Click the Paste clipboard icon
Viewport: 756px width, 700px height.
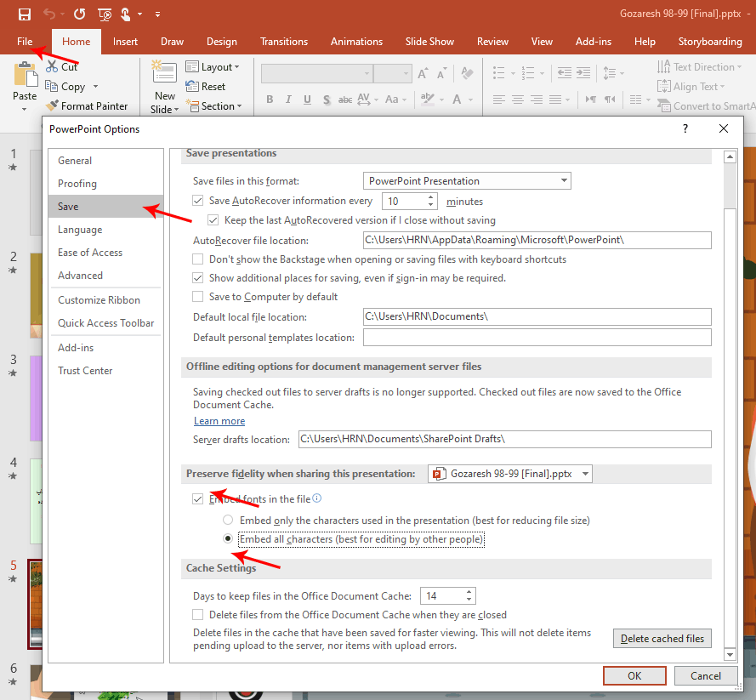pyautogui.click(x=25, y=75)
